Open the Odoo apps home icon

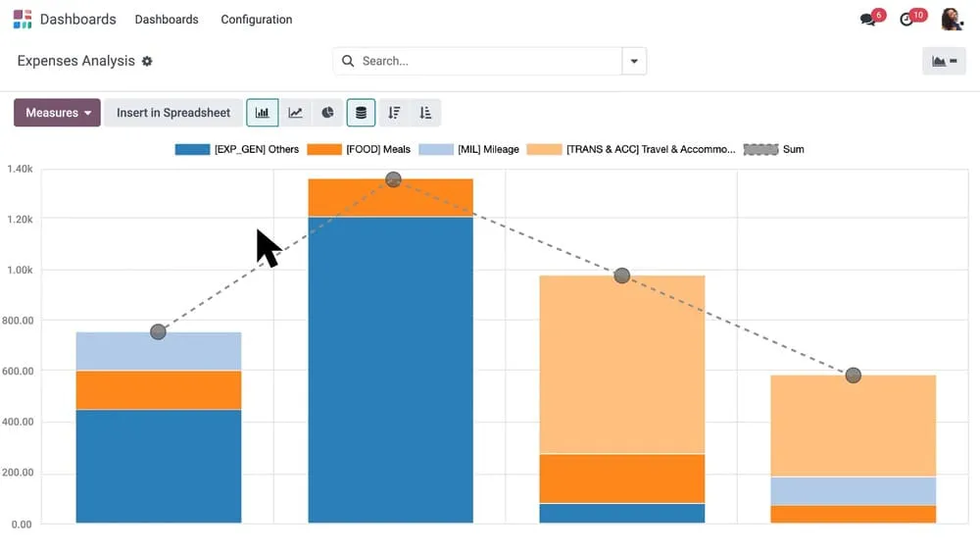23,20
